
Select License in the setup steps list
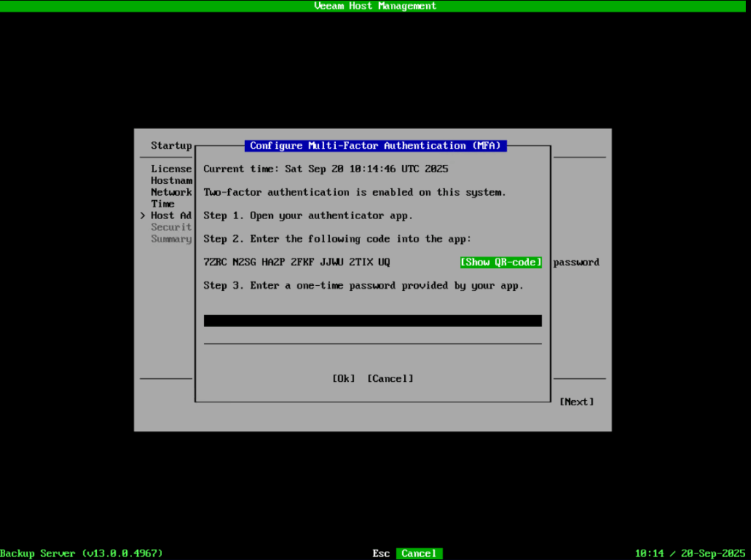(x=171, y=169)
